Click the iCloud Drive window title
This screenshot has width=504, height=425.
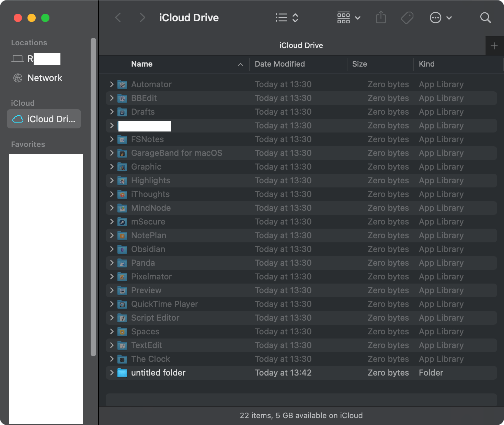coord(189,18)
